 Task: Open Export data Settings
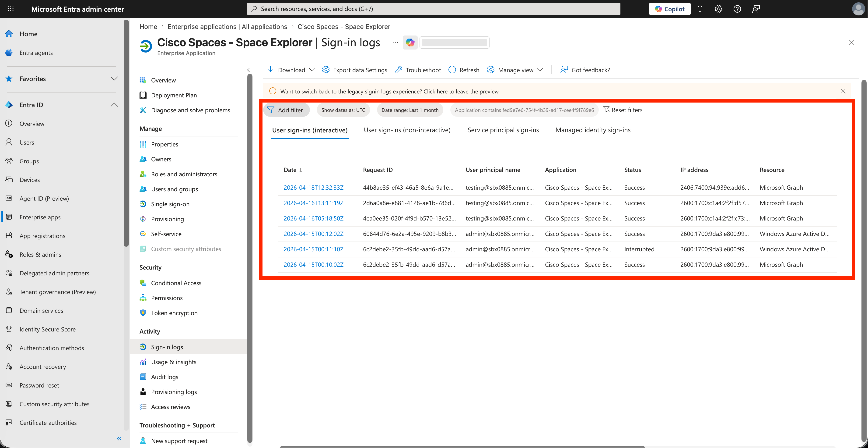(x=354, y=70)
